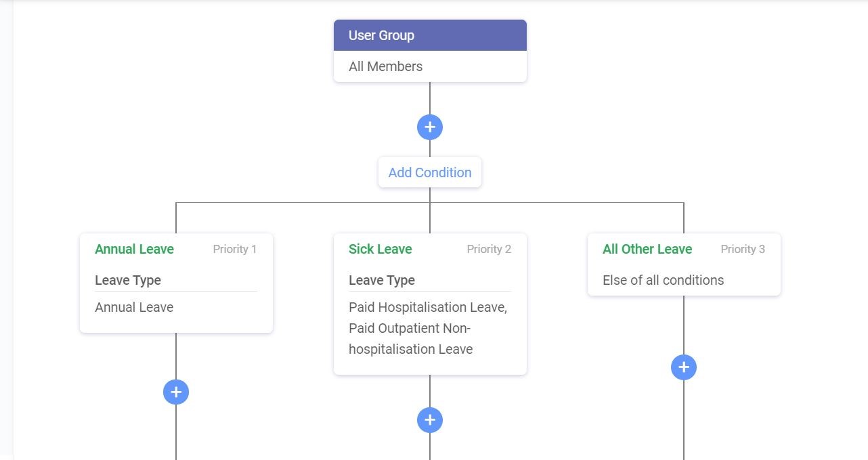Open the Annual Leave condition title
This screenshot has height=460, width=868.
pyautogui.click(x=134, y=249)
